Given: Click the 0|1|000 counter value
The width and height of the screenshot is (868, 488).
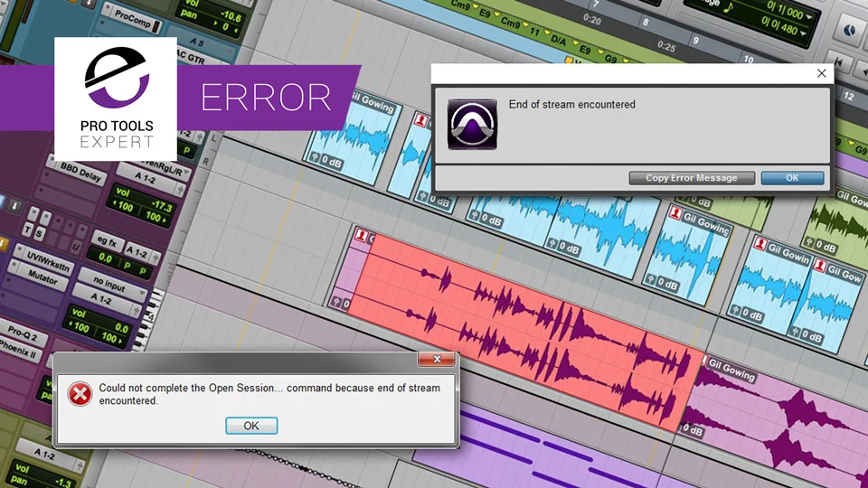Looking at the screenshot, I should point(783,11).
